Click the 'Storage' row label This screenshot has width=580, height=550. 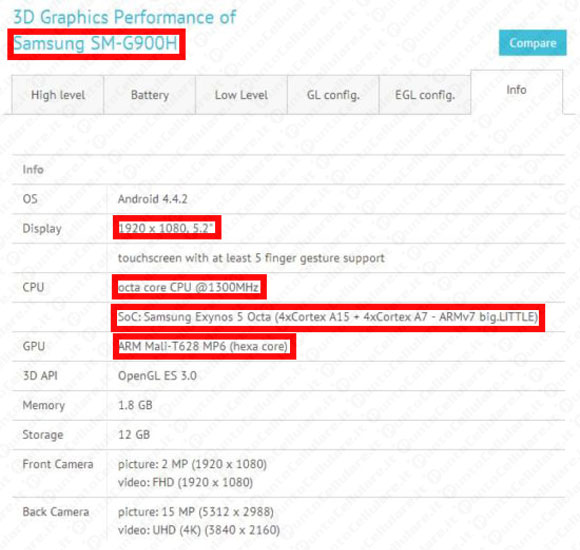tap(43, 435)
